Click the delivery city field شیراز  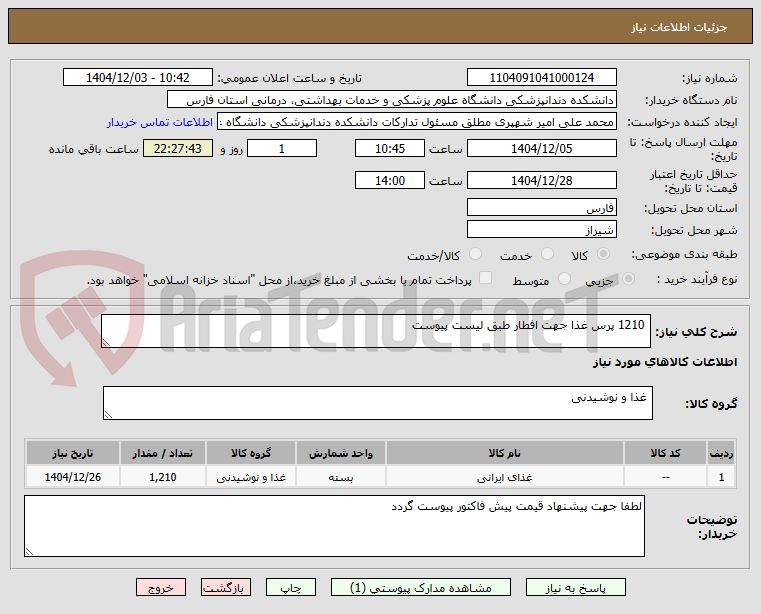(x=542, y=230)
